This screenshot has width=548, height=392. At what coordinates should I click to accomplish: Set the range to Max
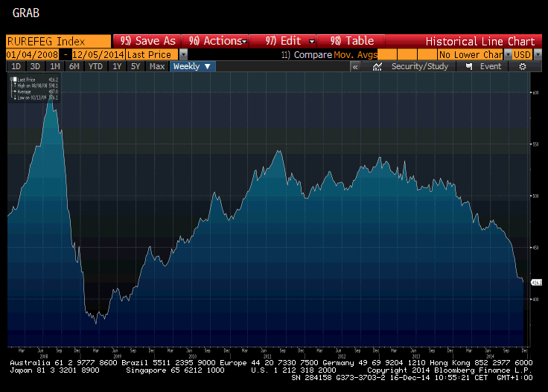coord(156,66)
